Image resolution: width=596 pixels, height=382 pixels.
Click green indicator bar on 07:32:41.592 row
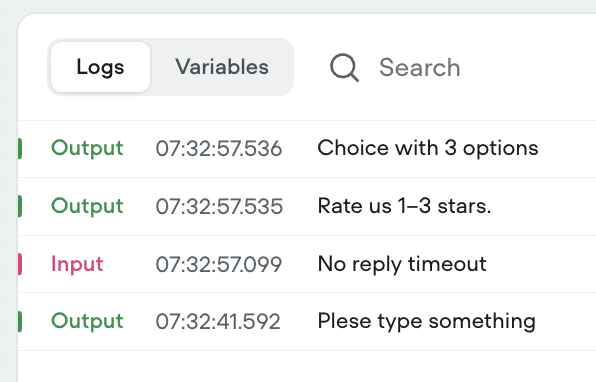coord(20,321)
